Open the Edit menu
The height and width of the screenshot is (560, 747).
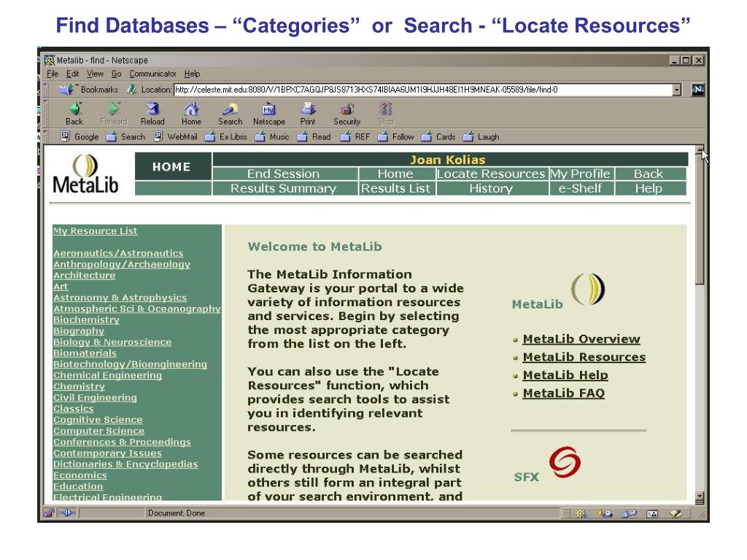72,74
